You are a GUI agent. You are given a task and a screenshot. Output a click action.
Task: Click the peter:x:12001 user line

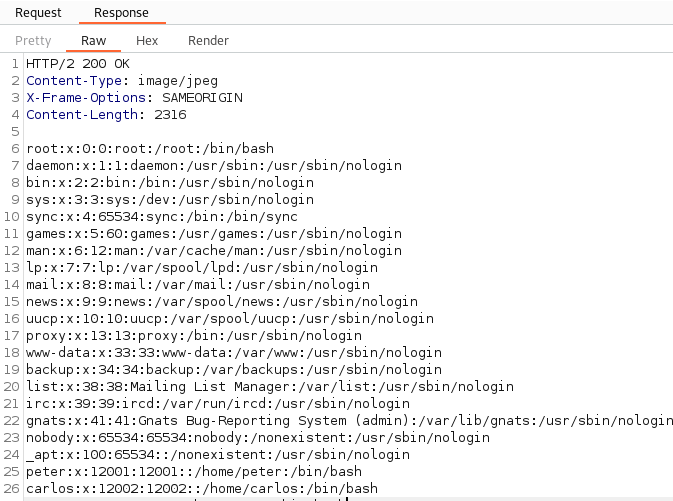(x=194, y=471)
